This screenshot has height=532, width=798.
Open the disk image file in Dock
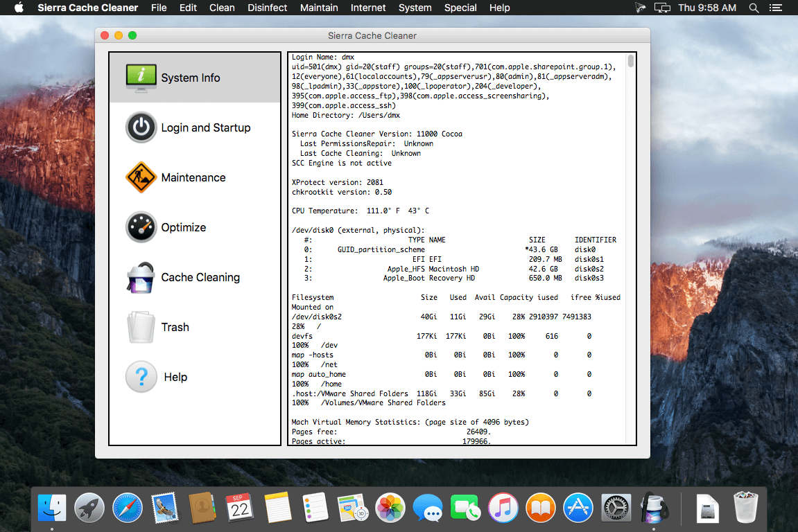707,508
